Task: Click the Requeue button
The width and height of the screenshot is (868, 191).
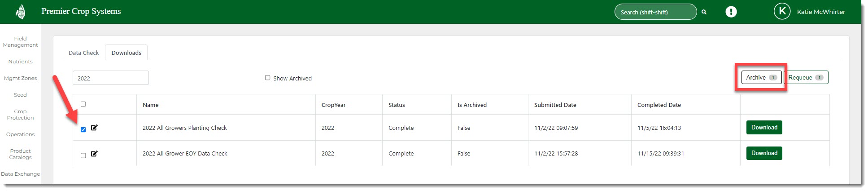Action: [805, 78]
